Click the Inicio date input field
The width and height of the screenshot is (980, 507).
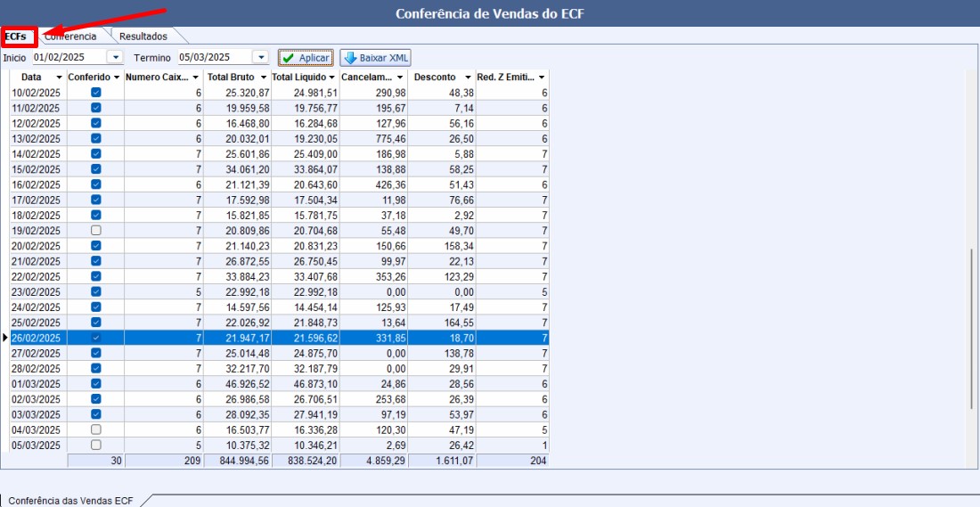pyautogui.click(x=68, y=57)
